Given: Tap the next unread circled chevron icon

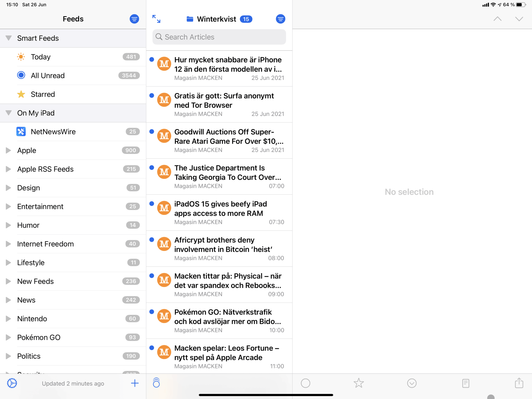Looking at the screenshot, I should (412, 383).
